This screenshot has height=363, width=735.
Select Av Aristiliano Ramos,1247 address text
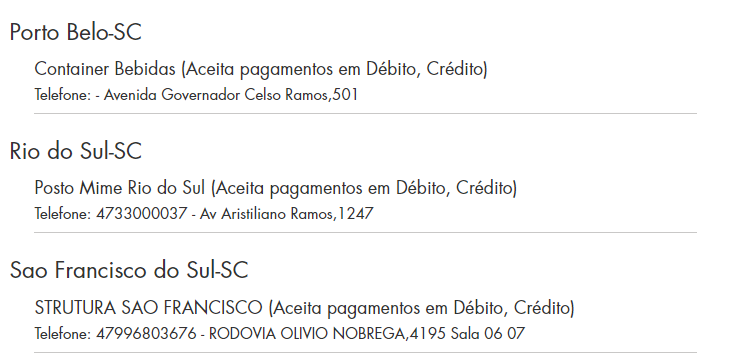pyautogui.click(x=286, y=214)
